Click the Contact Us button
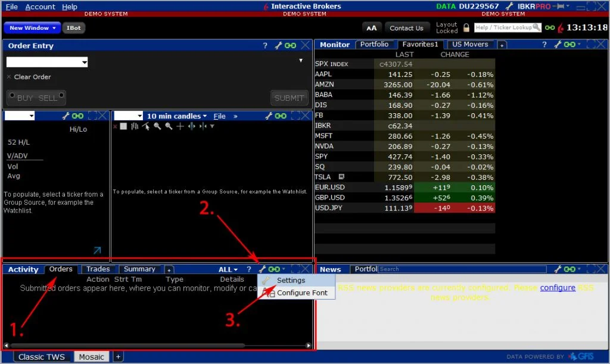 coord(406,28)
